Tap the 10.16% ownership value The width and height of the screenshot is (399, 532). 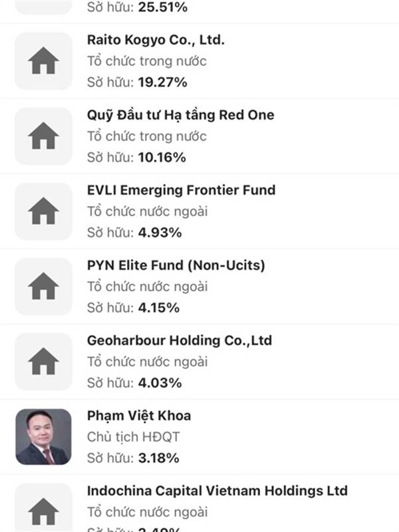162,158
